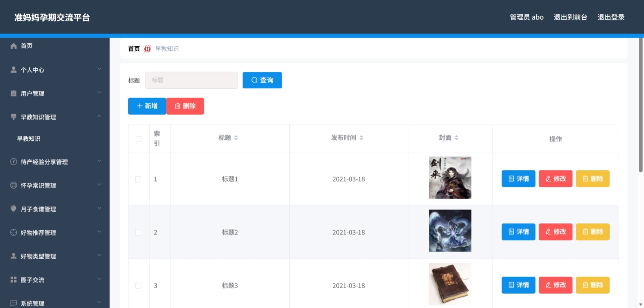Click the user icon beside 好物类型管理
Viewport: 644px width, 308px height.
point(14,256)
